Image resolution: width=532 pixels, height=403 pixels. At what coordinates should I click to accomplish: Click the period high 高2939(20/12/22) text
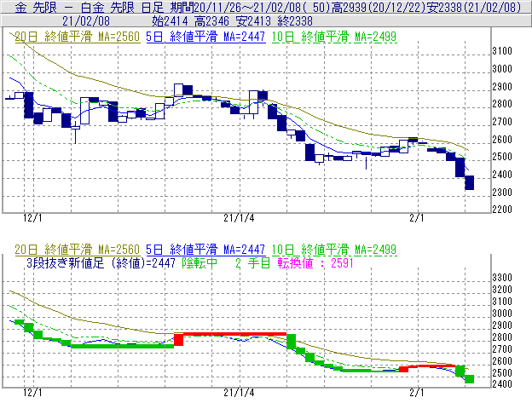pos(379,7)
